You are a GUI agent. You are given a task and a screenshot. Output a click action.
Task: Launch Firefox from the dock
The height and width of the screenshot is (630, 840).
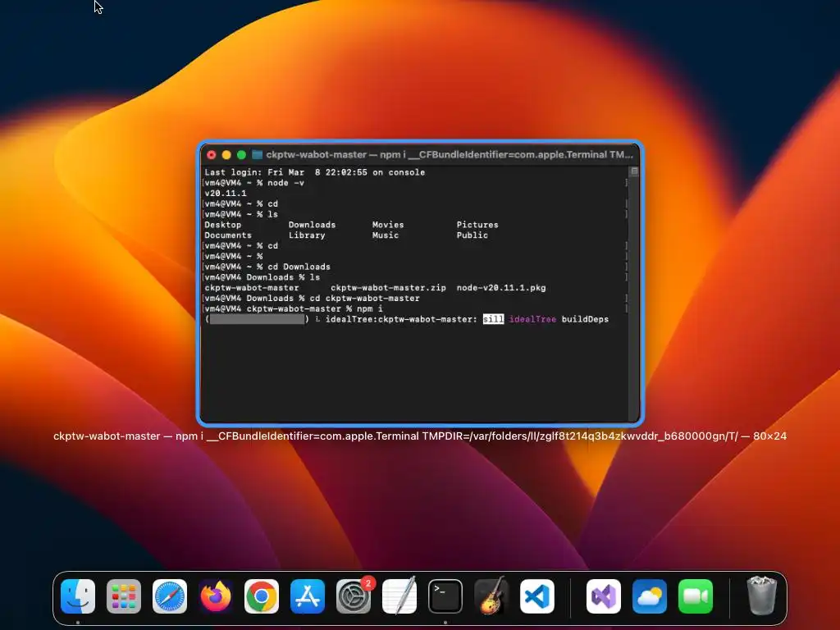click(x=216, y=596)
